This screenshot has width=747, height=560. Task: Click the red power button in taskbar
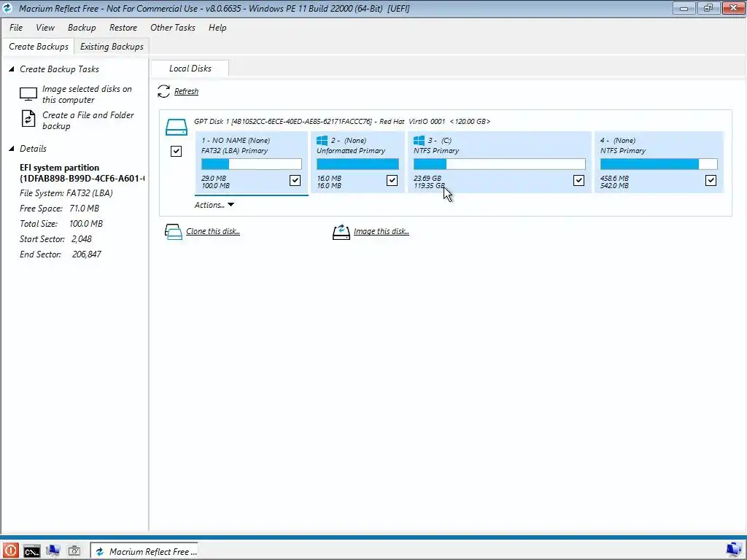click(10, 551)
